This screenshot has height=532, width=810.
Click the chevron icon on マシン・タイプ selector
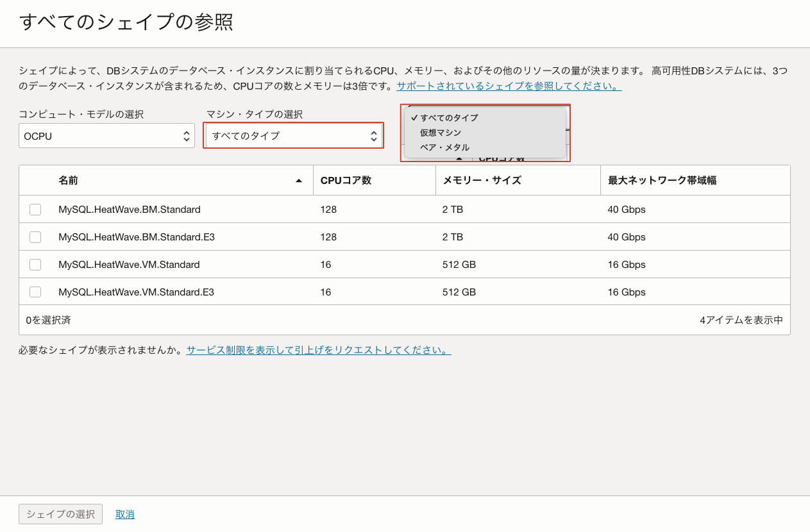[373, 135]
